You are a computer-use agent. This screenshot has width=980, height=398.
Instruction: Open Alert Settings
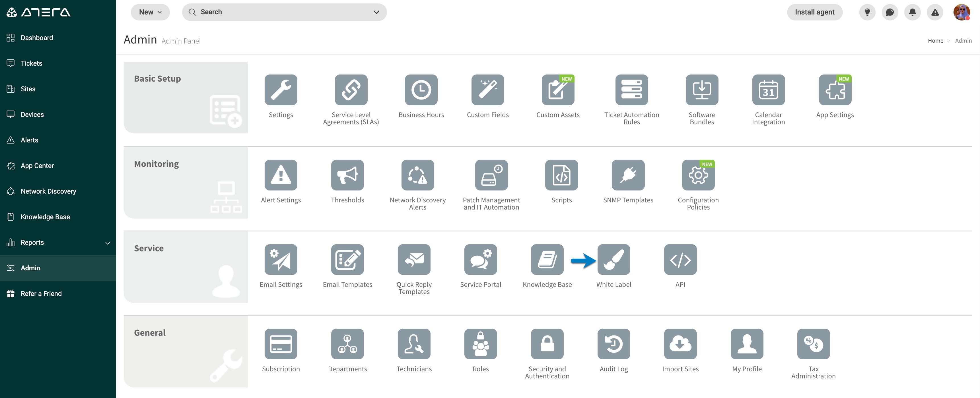coord(281,175)
